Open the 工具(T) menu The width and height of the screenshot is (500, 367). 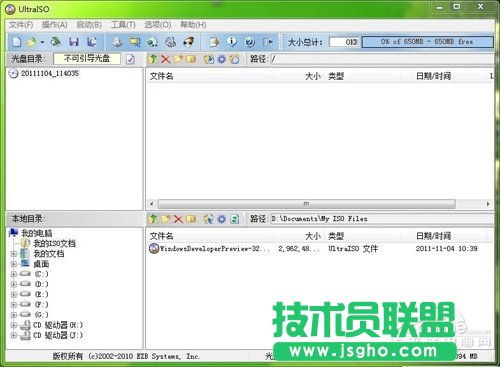123,25
